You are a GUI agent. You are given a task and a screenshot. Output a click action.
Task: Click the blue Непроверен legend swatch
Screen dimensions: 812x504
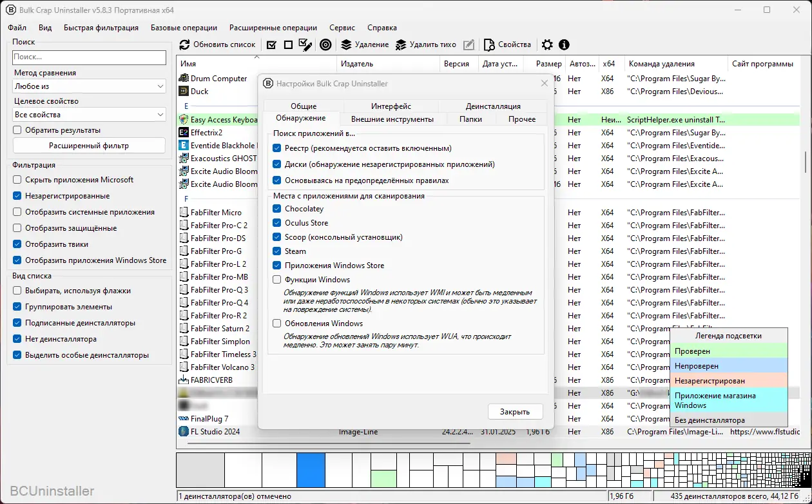pos(729,366)
